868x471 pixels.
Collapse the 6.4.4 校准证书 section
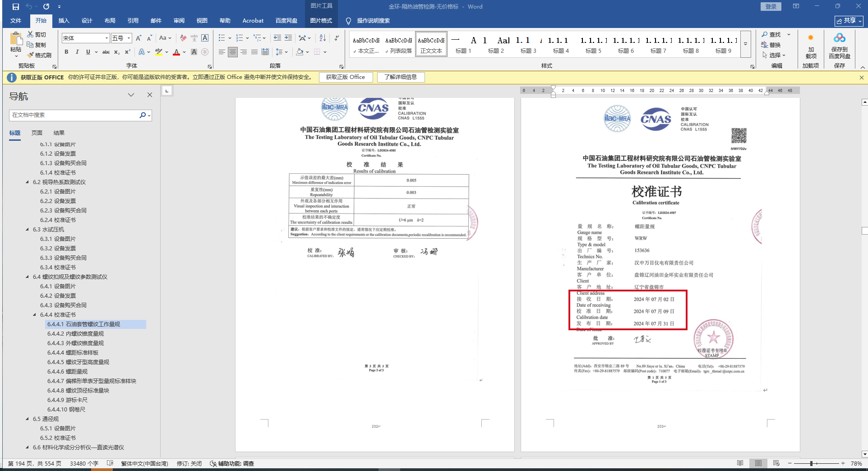(35, 315)
